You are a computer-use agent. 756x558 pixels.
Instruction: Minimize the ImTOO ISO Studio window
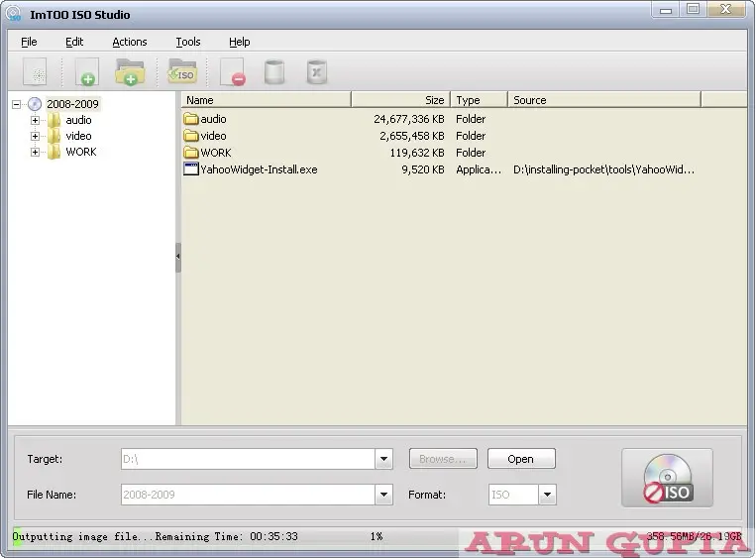(666, 10)
